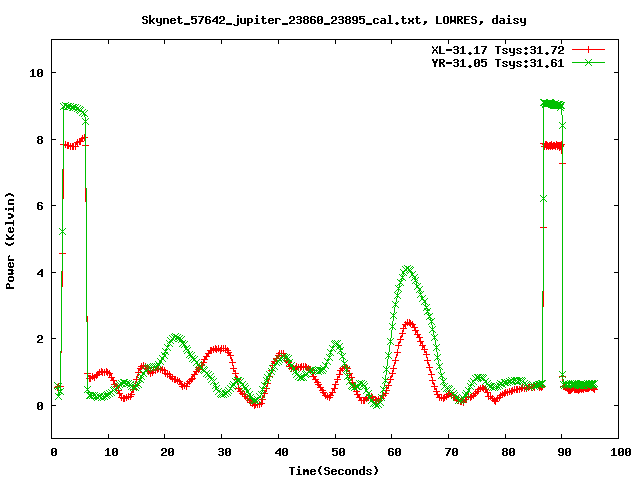Image resolution: width=640 pixels, height=480 pixels.
Task: Click y-axis tick label 0
Action: point(40,406)
